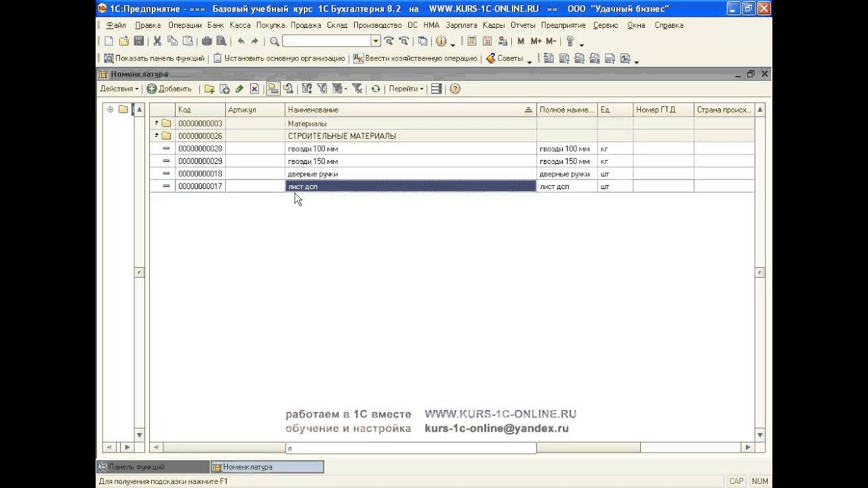Click the Calculator icon
Screen dimensions: 868x488
click(472, 41)
